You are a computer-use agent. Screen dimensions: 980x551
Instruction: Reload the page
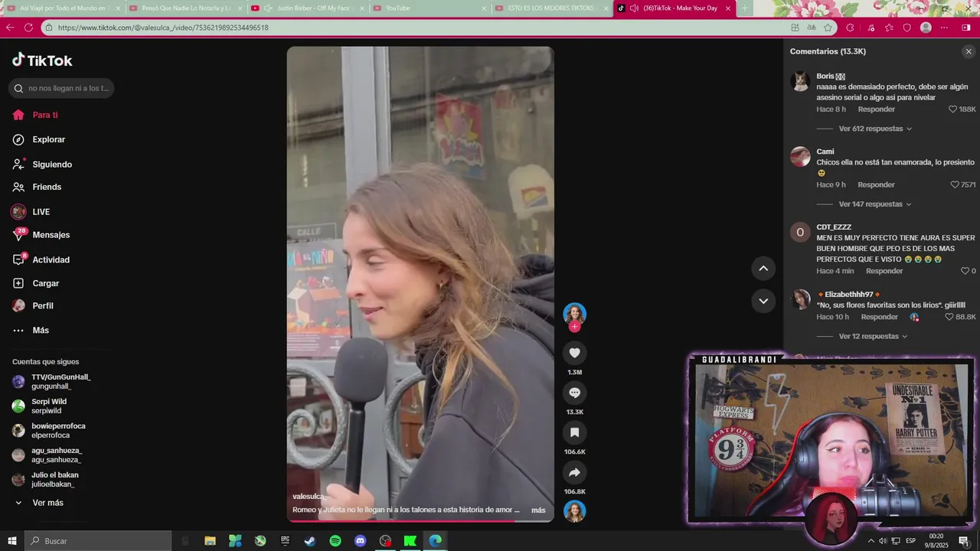(28, 28)
